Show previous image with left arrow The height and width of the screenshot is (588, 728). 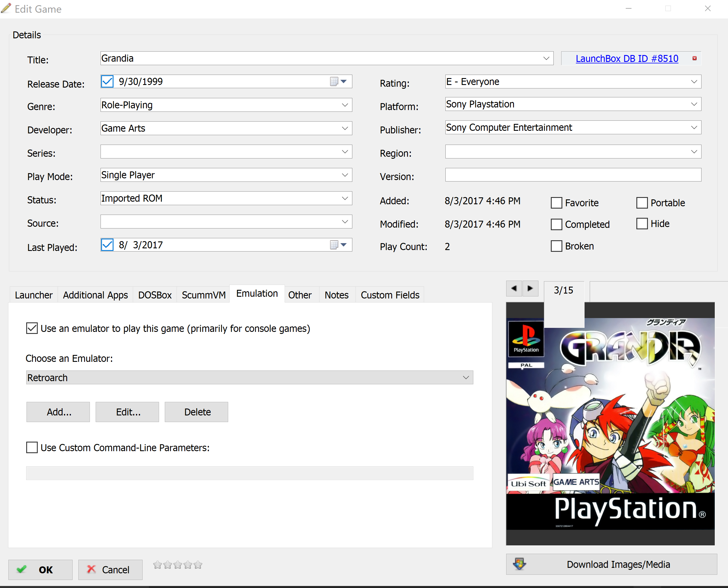coord(514,289)
